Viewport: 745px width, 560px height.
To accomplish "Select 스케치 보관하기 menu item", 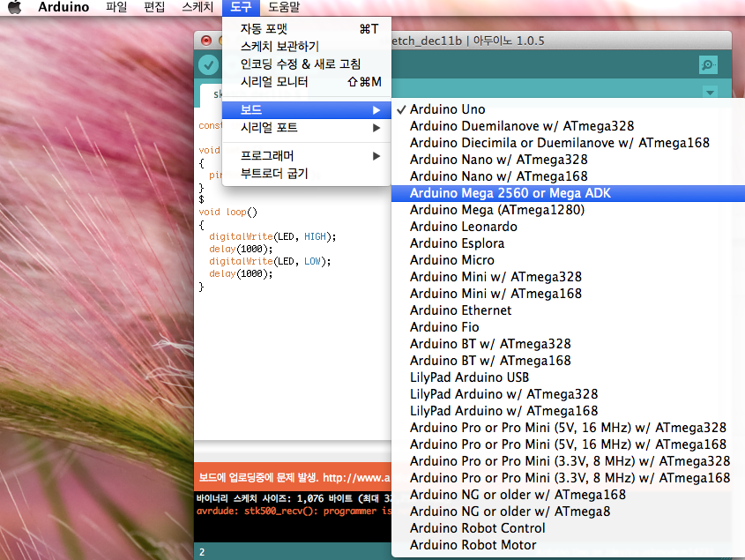I will pos(307,47).
